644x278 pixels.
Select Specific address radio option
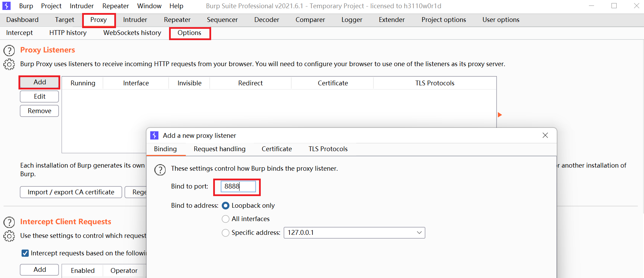[226, 233]
